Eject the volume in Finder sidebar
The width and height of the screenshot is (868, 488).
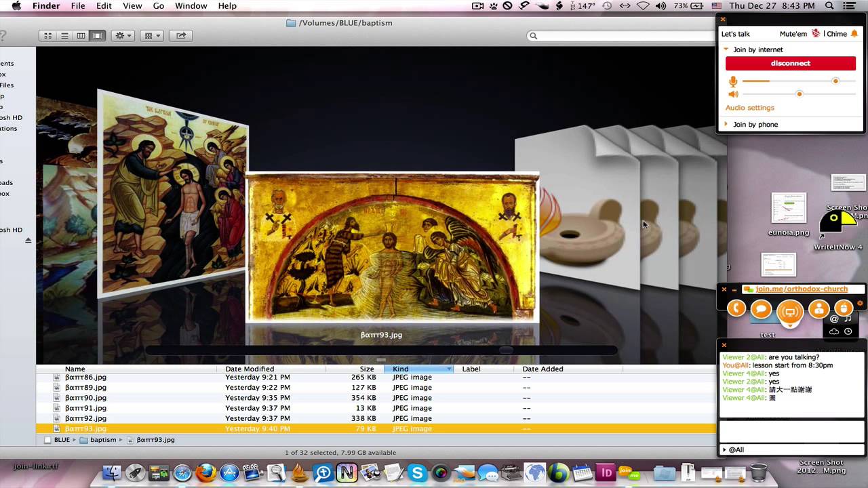(x=28, y=241)
